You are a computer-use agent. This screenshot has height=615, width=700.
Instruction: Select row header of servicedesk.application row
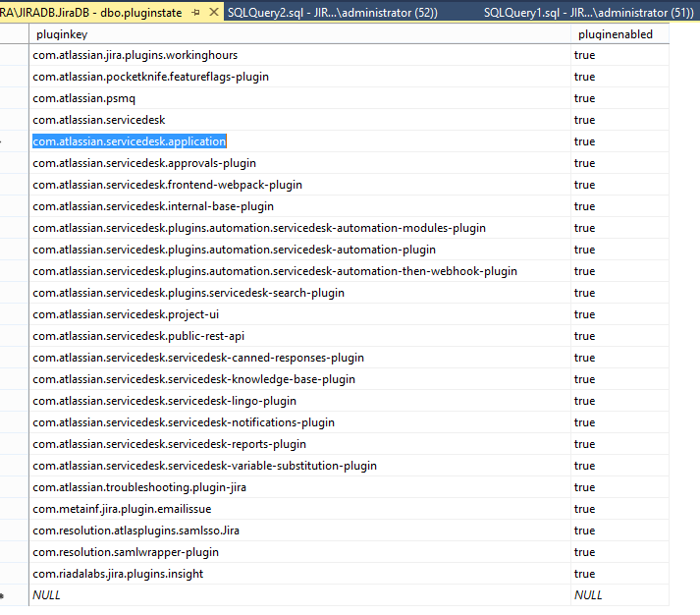coord(15,141)
